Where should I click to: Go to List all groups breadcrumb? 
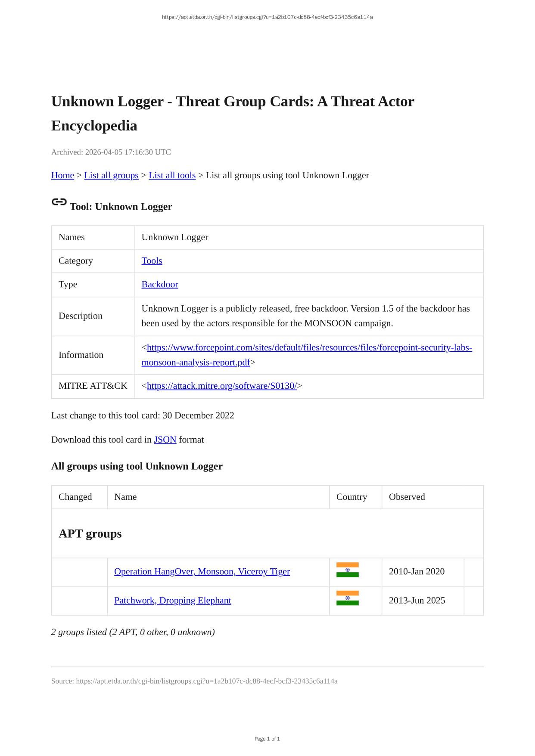111,175
